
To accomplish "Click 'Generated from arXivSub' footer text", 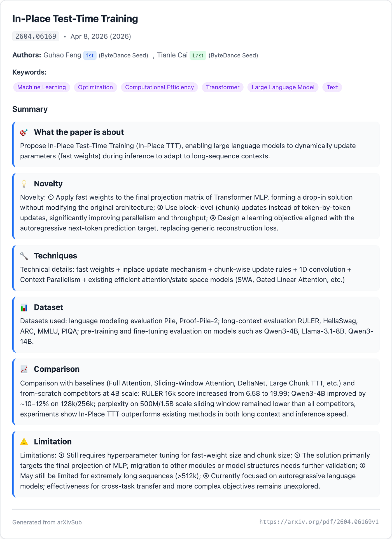I will click(x=47, y=522).
